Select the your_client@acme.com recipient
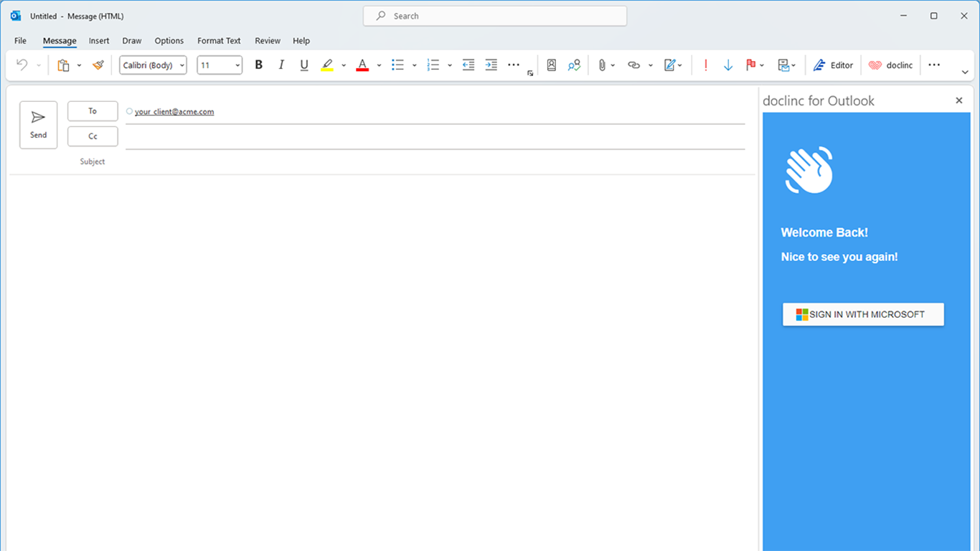The width and height of the screenshot is (980, 551). coord(174,112)
